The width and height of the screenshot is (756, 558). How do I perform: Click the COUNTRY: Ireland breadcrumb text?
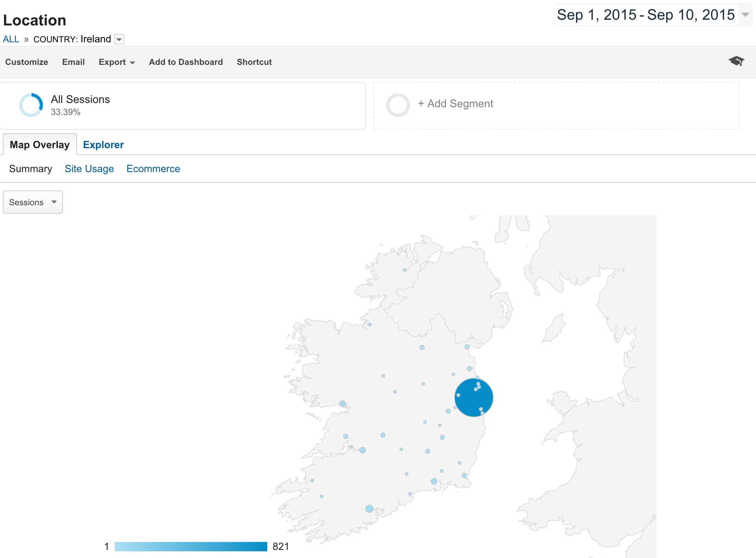pyautogui.click(x=72, y=39)
